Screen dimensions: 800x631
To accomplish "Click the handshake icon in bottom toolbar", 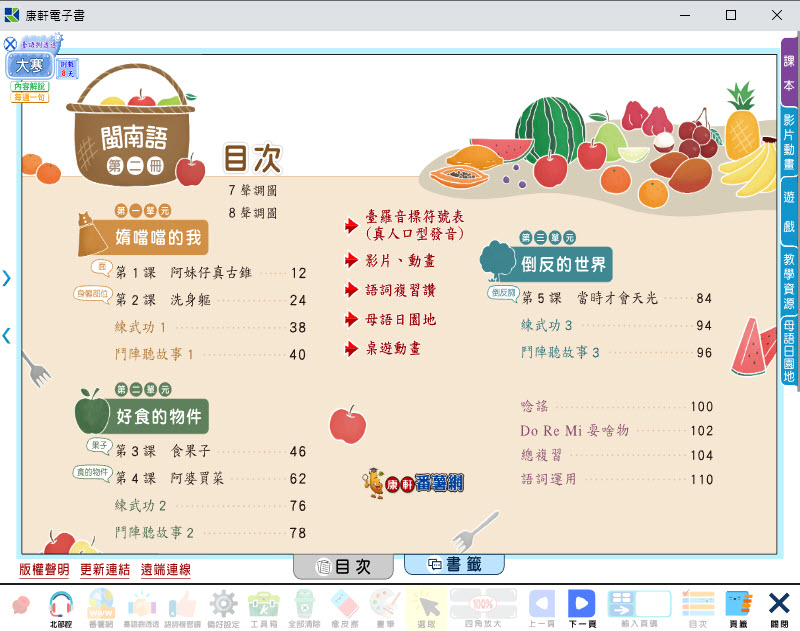I will (141, 609).
